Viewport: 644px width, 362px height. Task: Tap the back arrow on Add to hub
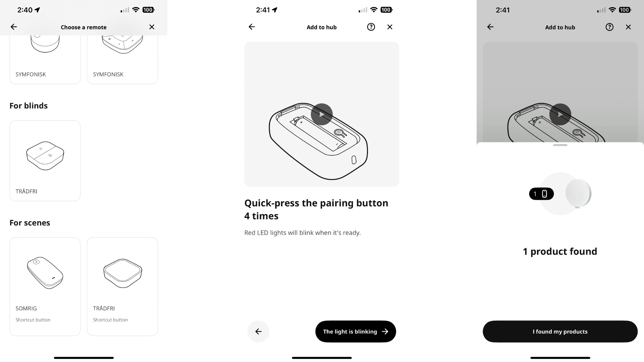252,27
